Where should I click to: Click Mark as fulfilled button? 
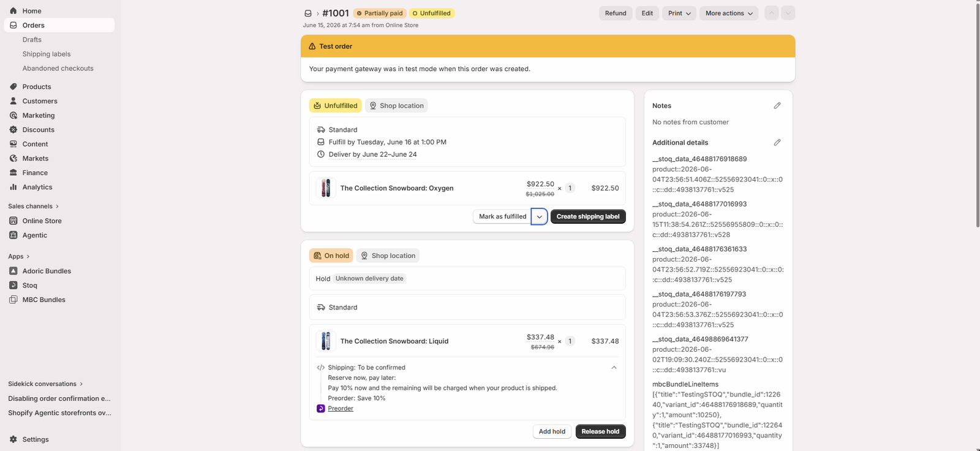(502, 216)
